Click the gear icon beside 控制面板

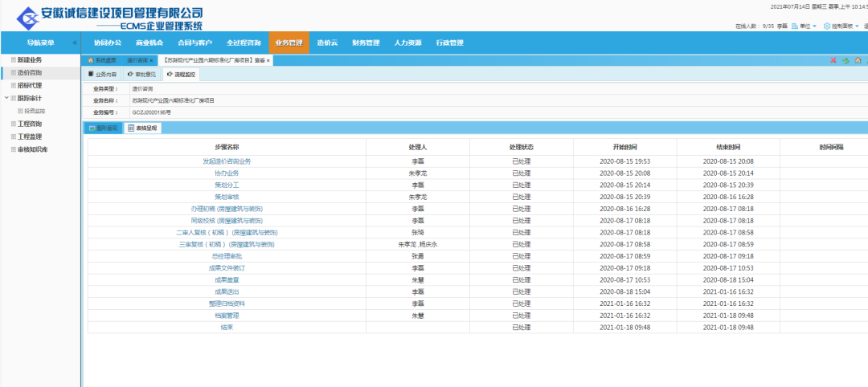point(827,26)
